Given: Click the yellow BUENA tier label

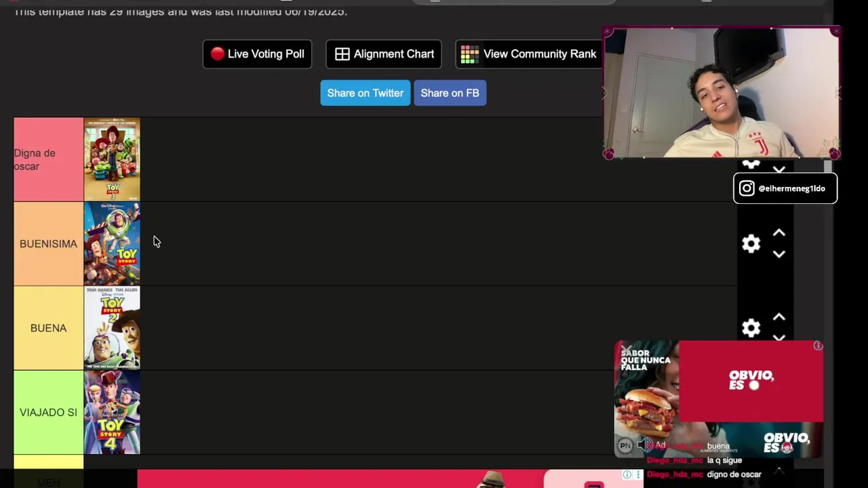Looking at the screenshot, I should coord(49,328).
